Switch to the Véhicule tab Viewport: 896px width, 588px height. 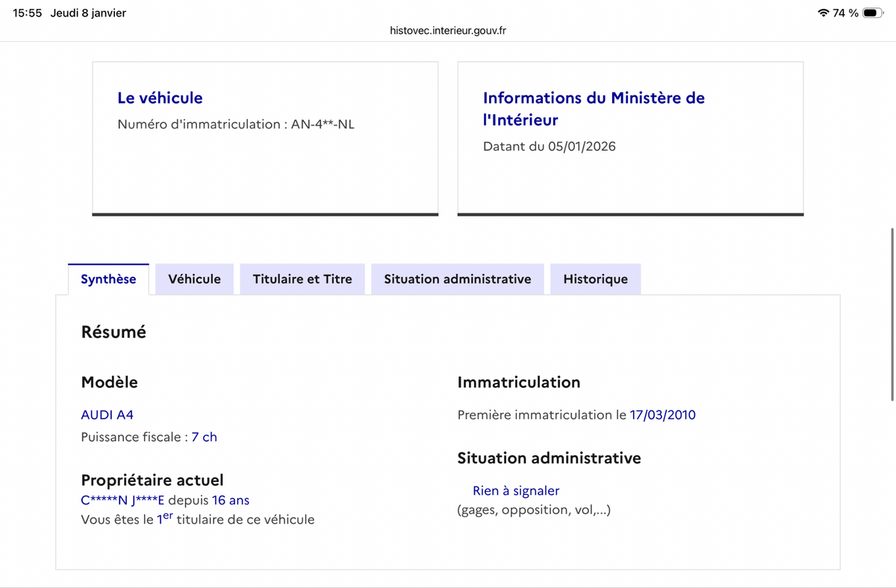[x=194, y=279]
